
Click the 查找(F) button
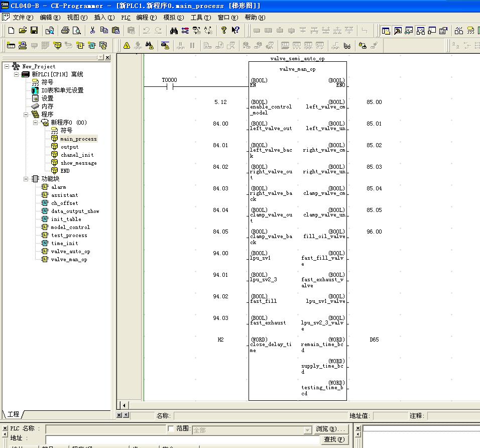[334, 439]
